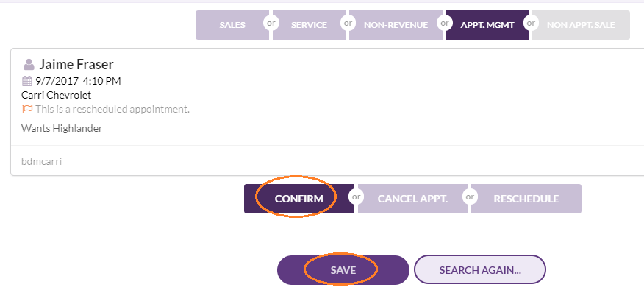
Task: Go to the NON-REVENUE tab
Action: coord(396,25)
